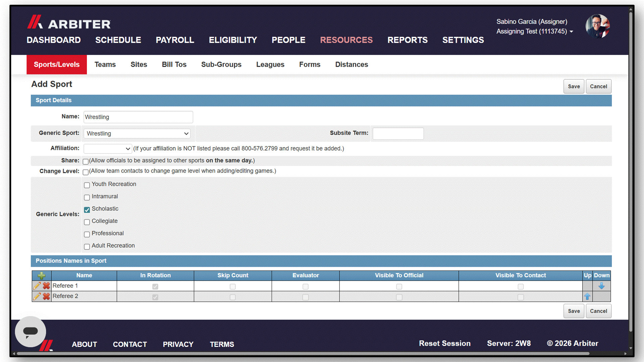The width and height of the screenshot is (644, 362).
Task: Check the Youth Recreation level
Action: (x=87, y=185)
